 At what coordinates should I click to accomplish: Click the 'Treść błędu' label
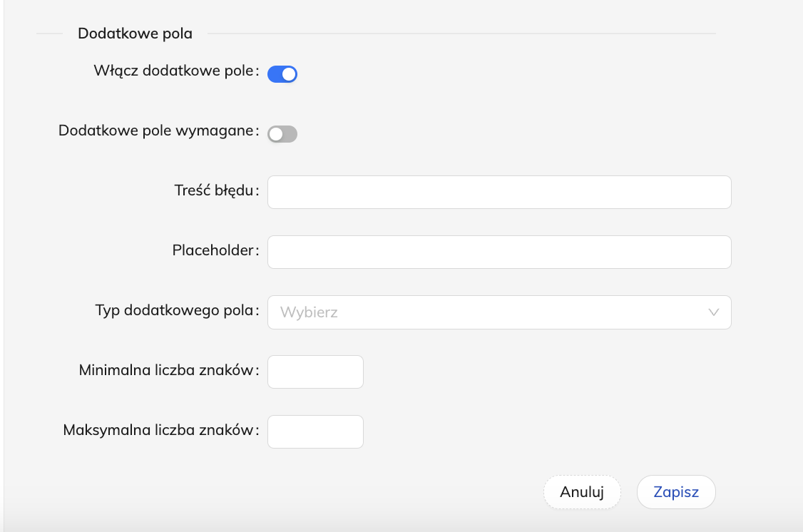click(x=214, y=191)
